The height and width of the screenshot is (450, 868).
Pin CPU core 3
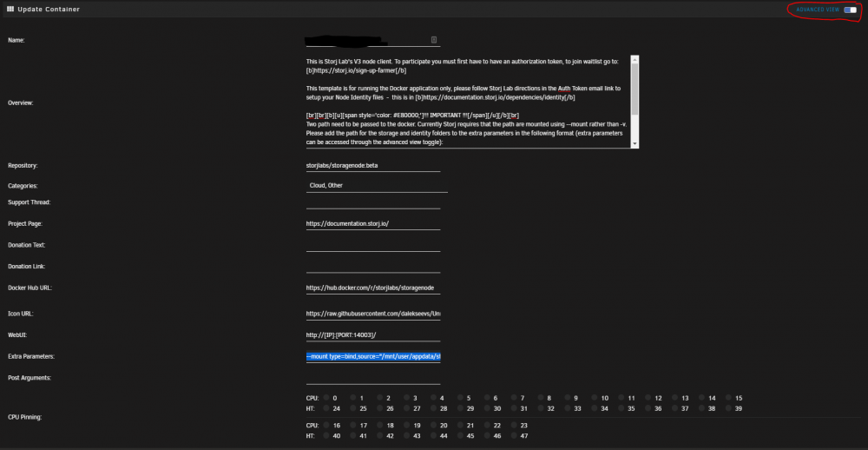point(407,398)
